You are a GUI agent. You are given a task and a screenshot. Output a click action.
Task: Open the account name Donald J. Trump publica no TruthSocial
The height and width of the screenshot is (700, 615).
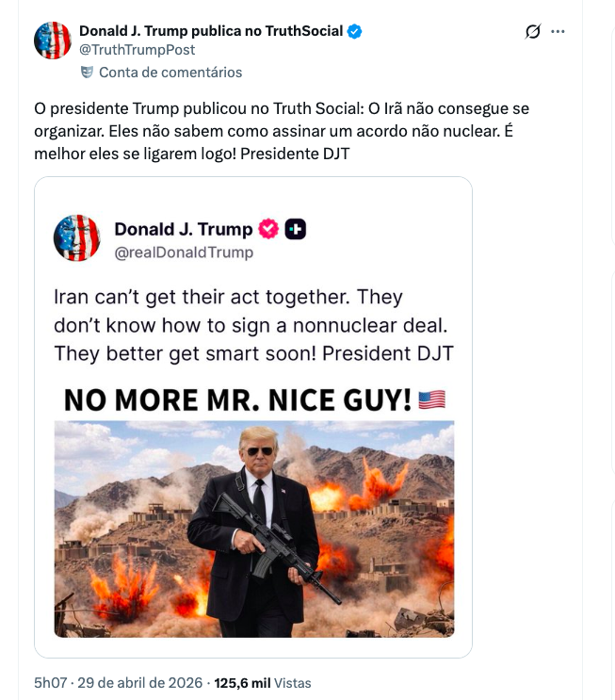pos(210,31)
